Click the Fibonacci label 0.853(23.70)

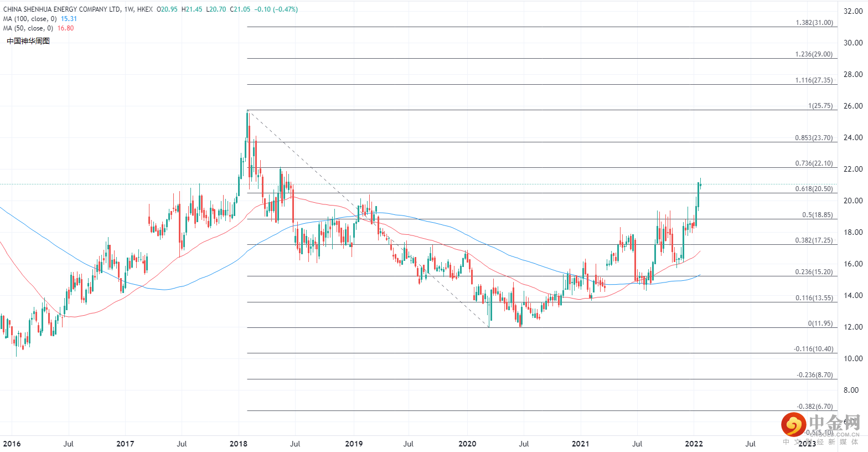coord(814,138)
